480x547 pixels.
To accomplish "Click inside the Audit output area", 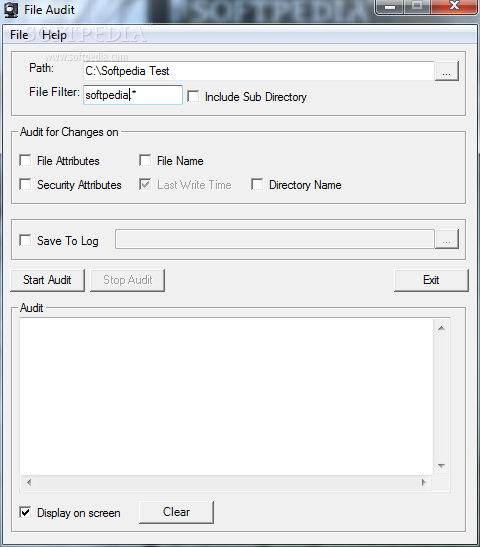I will point(227,397).
